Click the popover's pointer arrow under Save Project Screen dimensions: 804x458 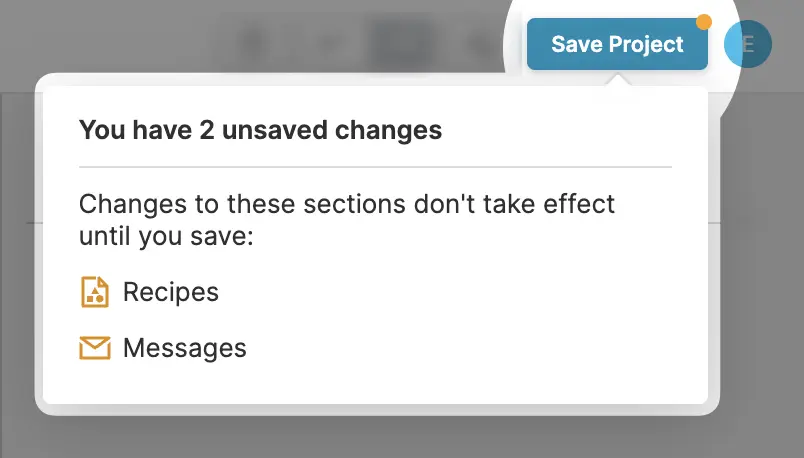(620, 80)
